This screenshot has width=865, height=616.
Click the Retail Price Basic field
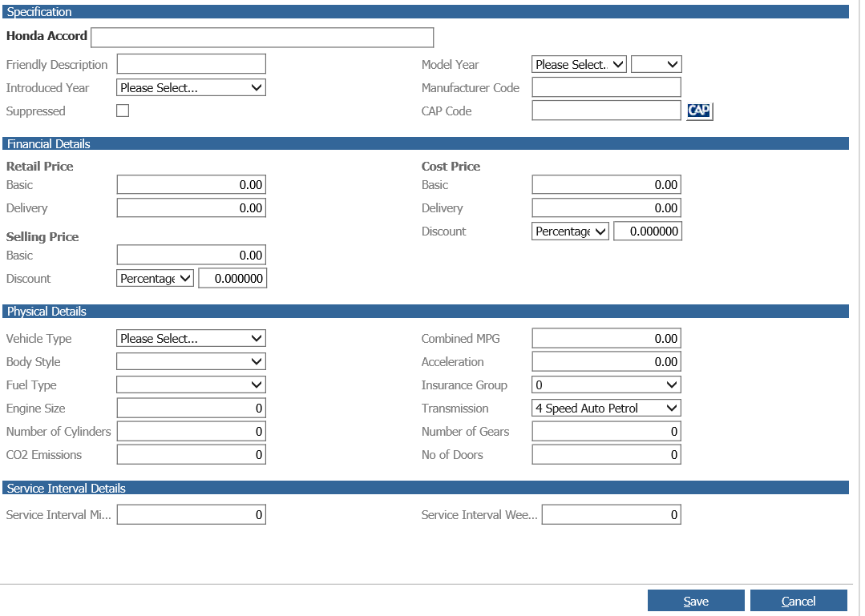pyautogui.click(x=191, y=184)
